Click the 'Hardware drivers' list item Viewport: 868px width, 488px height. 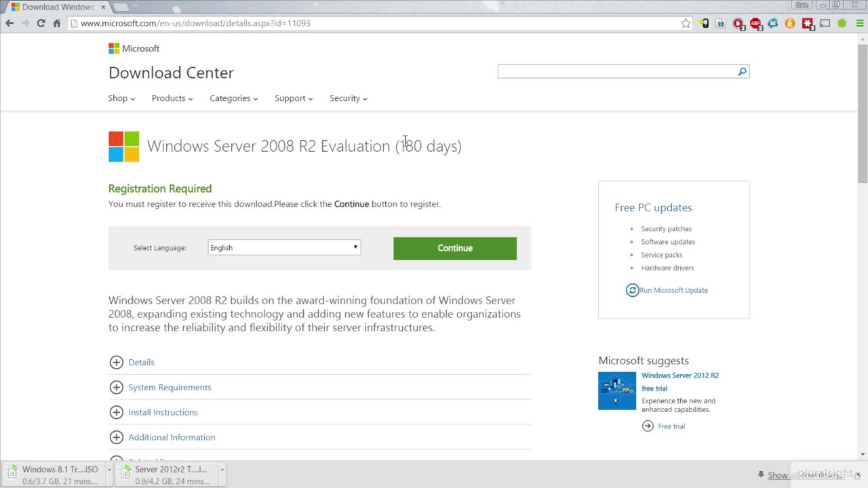click(667, 268)
